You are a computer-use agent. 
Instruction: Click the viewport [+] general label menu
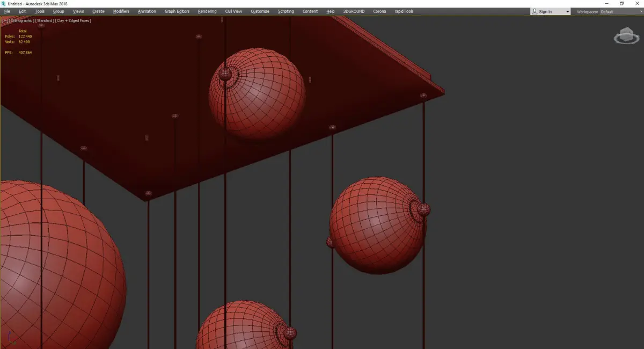click(4, 20)
